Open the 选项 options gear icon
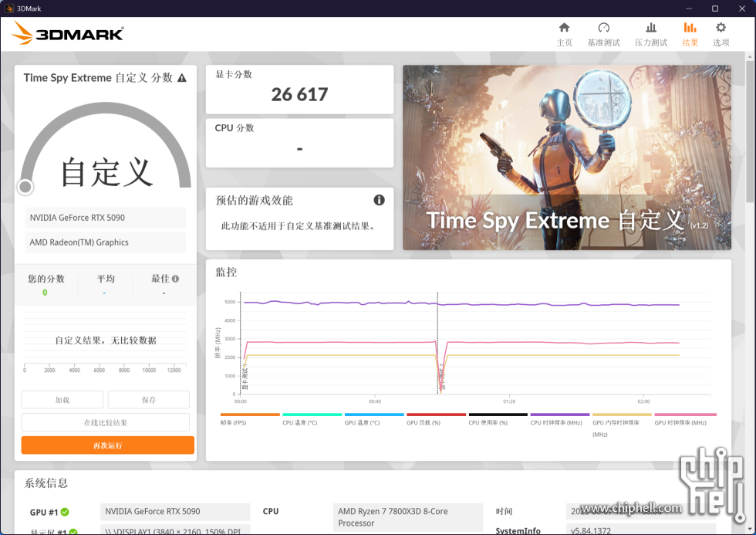 [x=721, y=28]
